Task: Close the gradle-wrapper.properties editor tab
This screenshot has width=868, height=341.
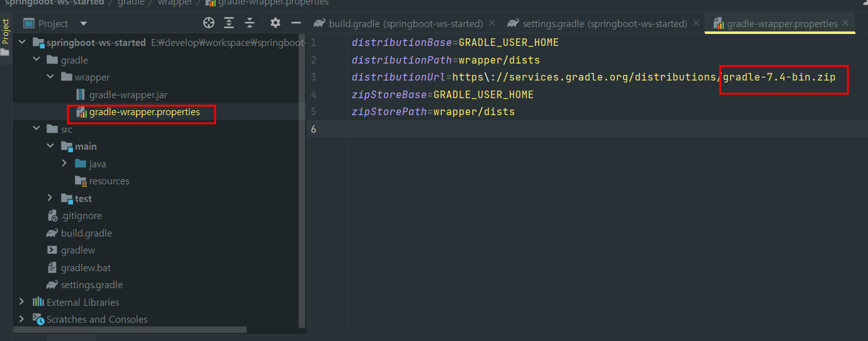Action: [846, 23]
